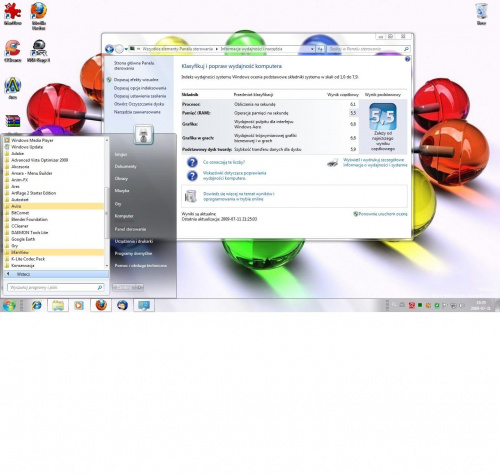Image resolution: width=500 pixels, height=474 pixels.
Task: Switch to Firefox in the taskbar
Action: (x=101, y=305)
